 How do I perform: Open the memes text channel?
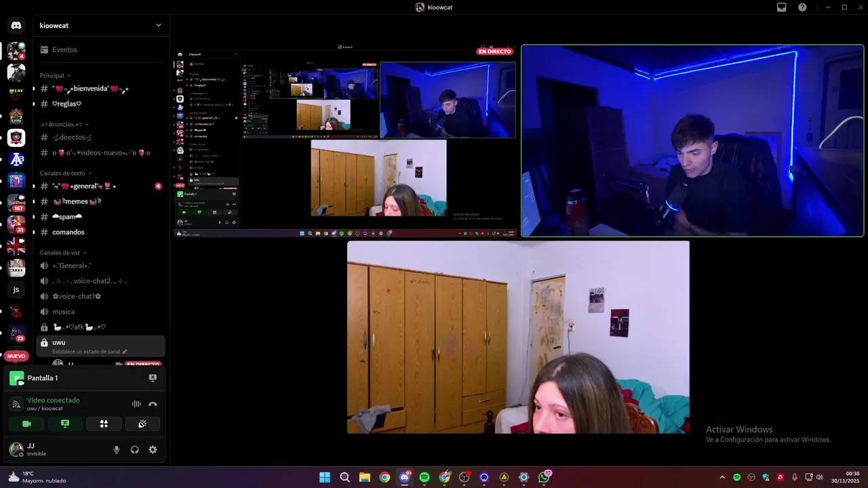pos(101,201)
